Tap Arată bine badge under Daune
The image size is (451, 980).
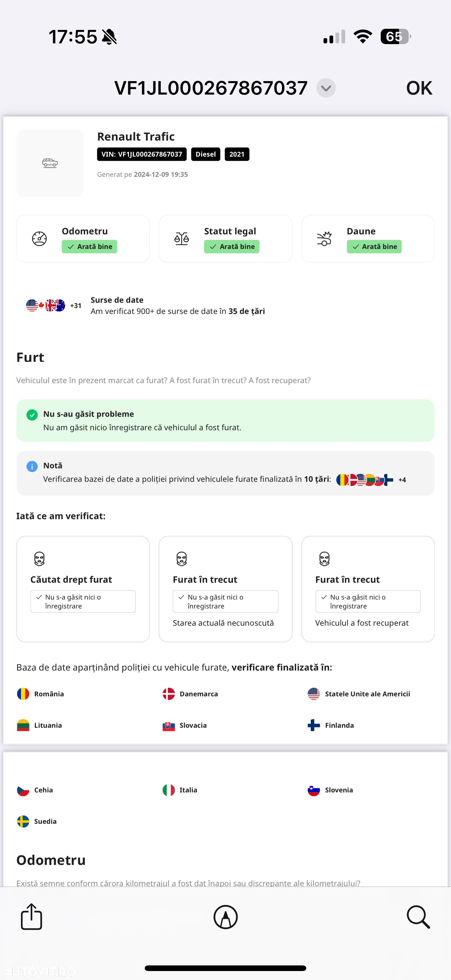coord(374,247)
